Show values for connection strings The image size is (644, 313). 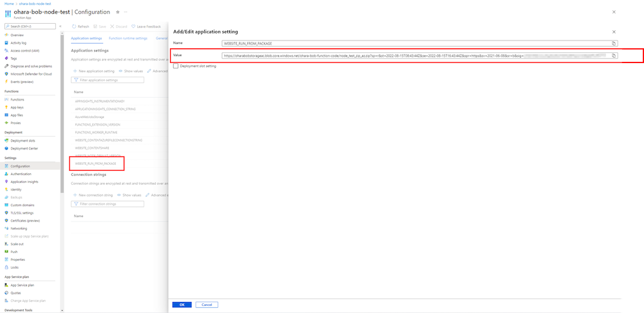[129, 195]
